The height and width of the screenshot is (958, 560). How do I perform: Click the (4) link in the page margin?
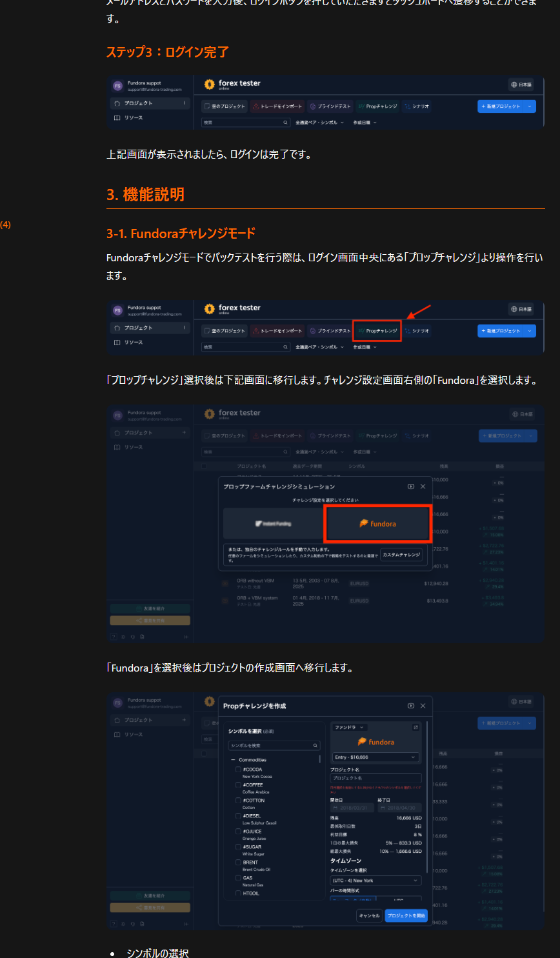pos(5,225)
